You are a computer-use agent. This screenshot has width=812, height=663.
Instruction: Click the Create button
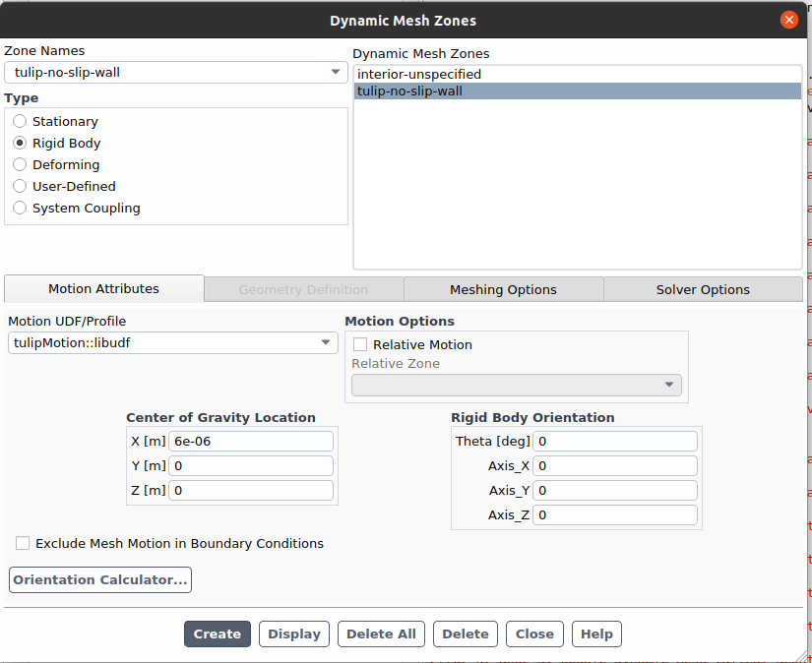click(x=218, y=634)
